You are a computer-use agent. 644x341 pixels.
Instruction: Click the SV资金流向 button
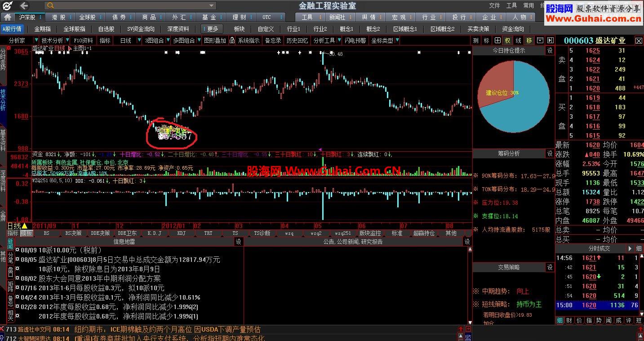tap(140, 29)
